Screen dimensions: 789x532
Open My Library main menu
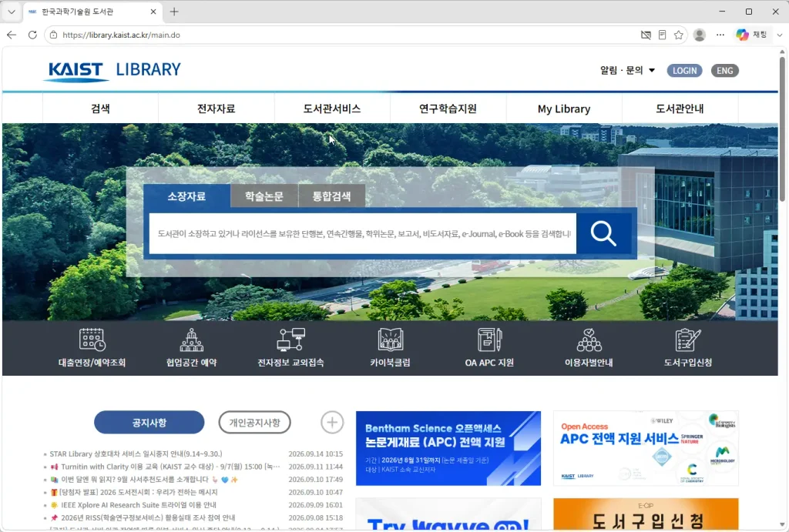(564, 109)
